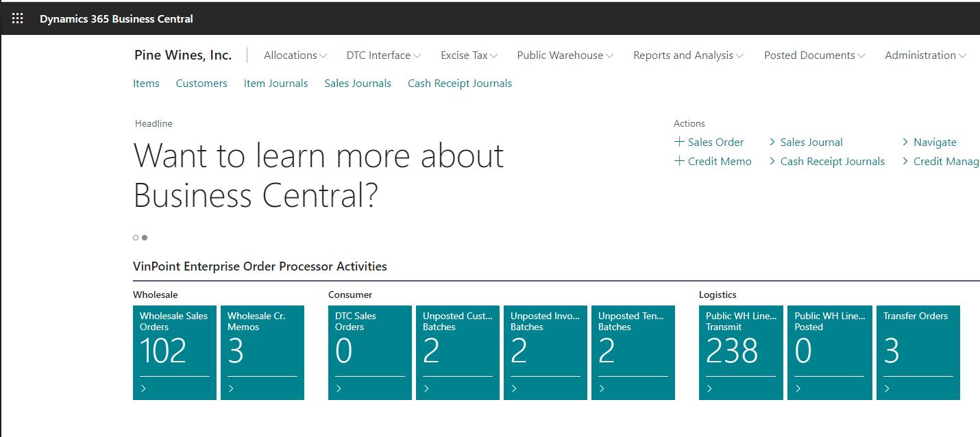This screenshot has width=980, height=437.
Task: Click the chevron icon beside Sales Journal action
Action: (772, 142)
